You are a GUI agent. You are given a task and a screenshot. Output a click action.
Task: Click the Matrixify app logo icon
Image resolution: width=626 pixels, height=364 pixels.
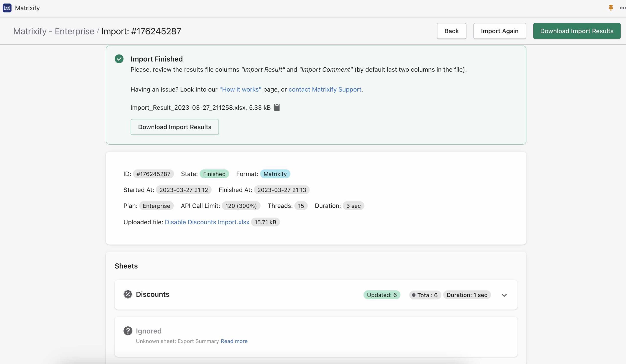(7, 8)
